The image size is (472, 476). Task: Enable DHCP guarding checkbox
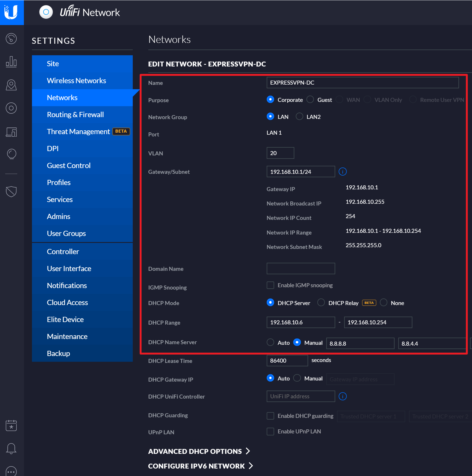pos(270,416)
